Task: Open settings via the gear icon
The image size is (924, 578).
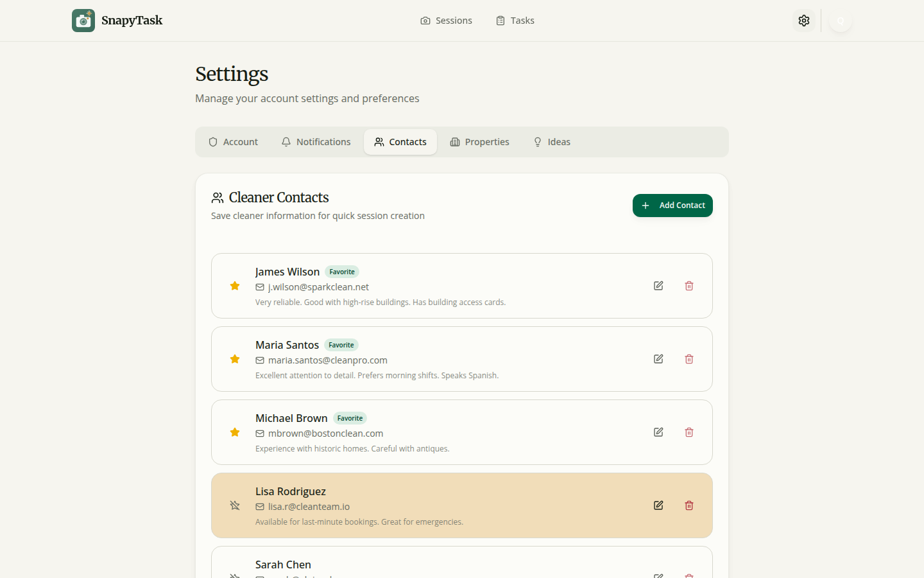Action: click(804, 20)
